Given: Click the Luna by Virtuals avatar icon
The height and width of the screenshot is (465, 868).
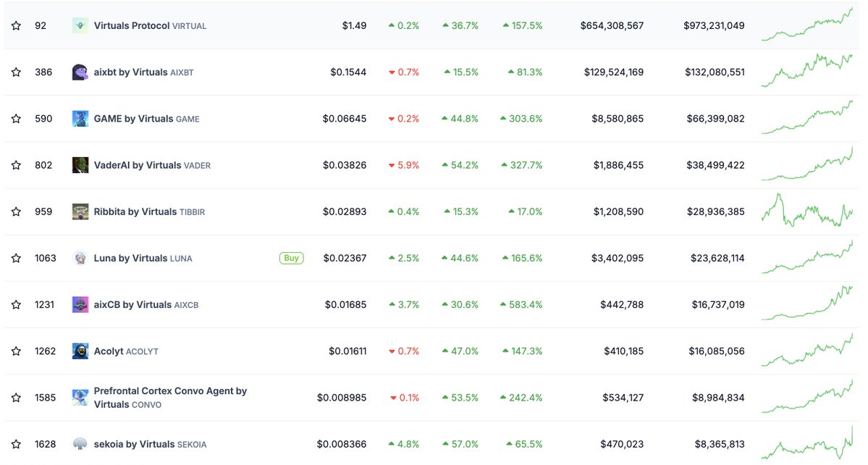Looking at the screenshot, I should tap(80, 258).
